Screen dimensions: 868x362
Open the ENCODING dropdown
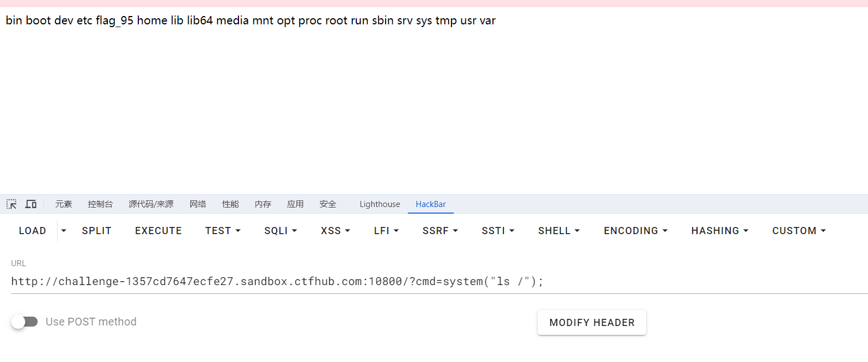coord(636,231)
